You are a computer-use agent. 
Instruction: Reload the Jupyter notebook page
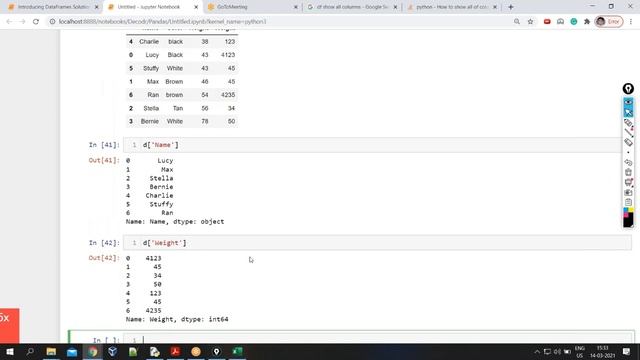[36, 22]
